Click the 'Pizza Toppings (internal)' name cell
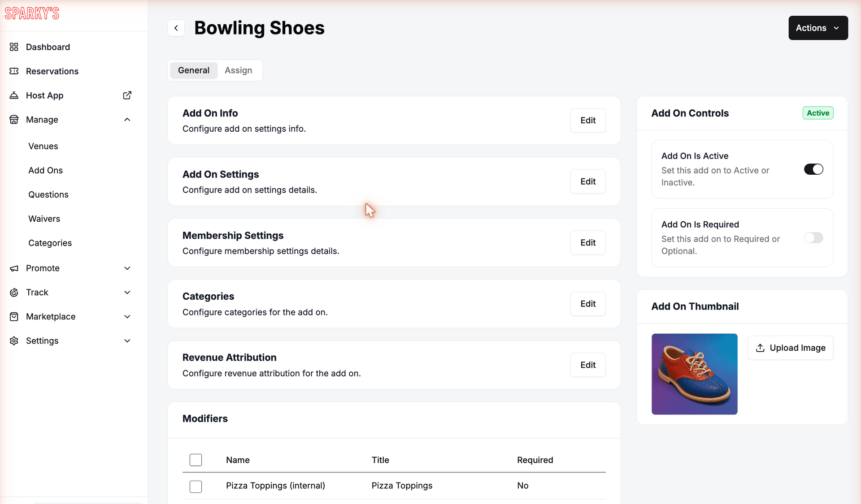Screen dimensions: 861x504 275,486
